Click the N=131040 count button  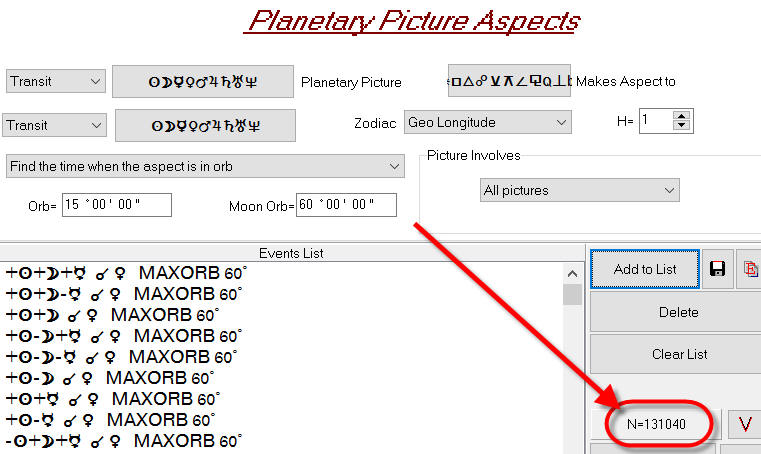click(656, 423)
